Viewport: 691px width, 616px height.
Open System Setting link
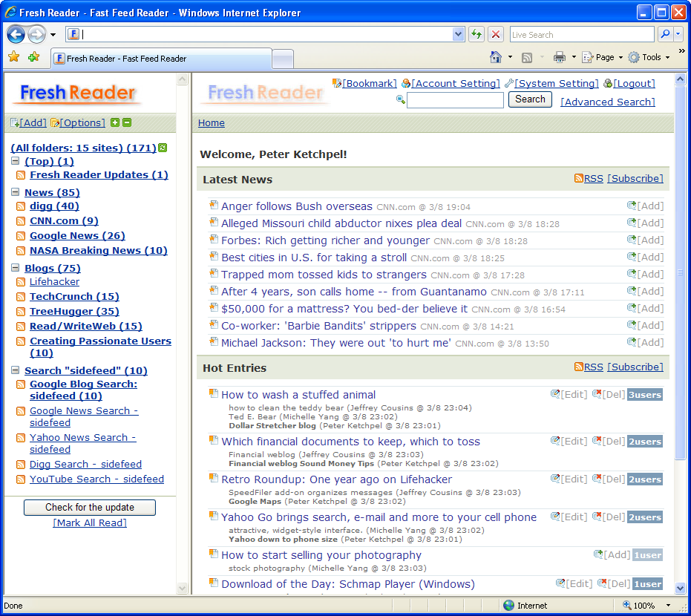coord(556,83)
